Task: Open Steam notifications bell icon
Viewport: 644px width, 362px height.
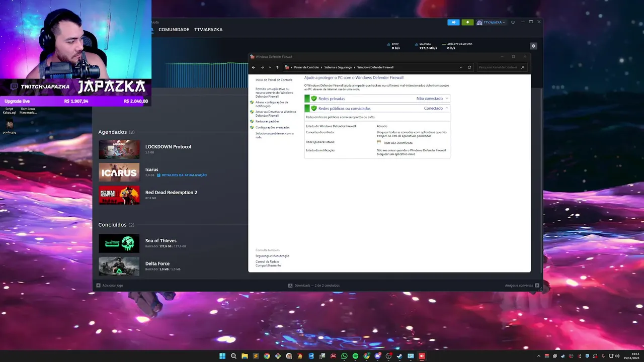Action: click(467, 22)
